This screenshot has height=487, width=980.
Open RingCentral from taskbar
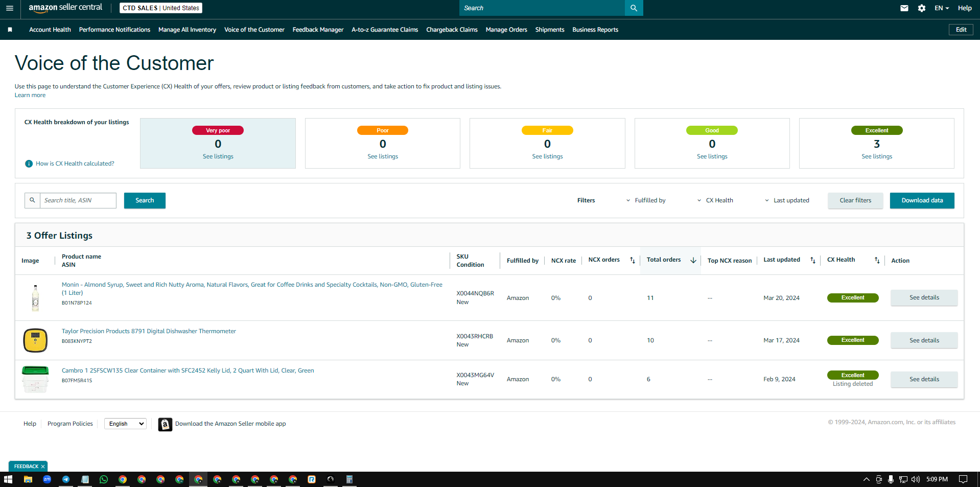point(312,479)
